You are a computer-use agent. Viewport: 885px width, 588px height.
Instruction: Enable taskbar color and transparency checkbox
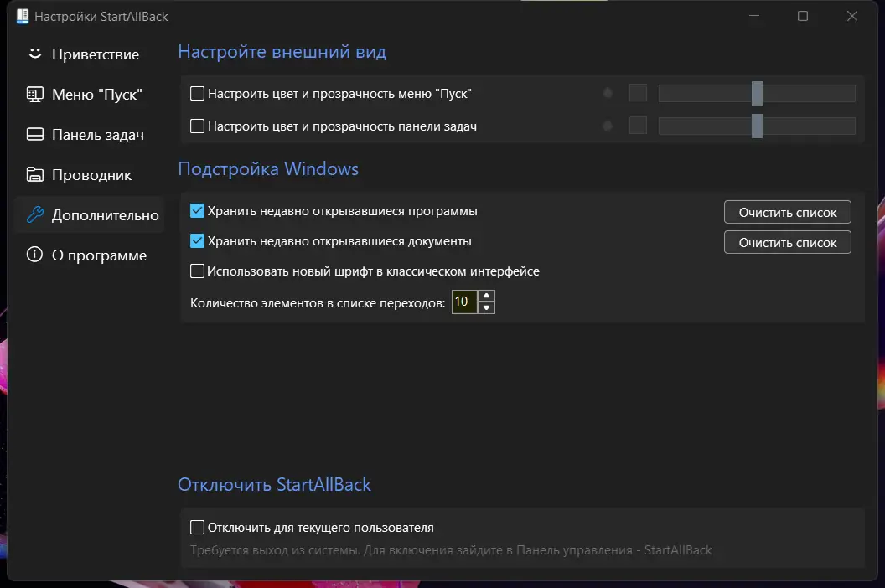pyautogui.click(x=198, y=126)
